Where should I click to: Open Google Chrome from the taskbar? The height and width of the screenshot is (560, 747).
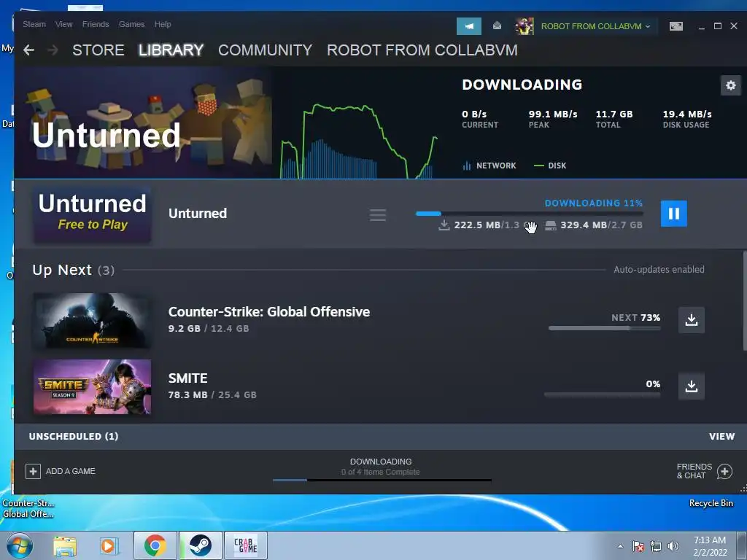click(155, 545)
